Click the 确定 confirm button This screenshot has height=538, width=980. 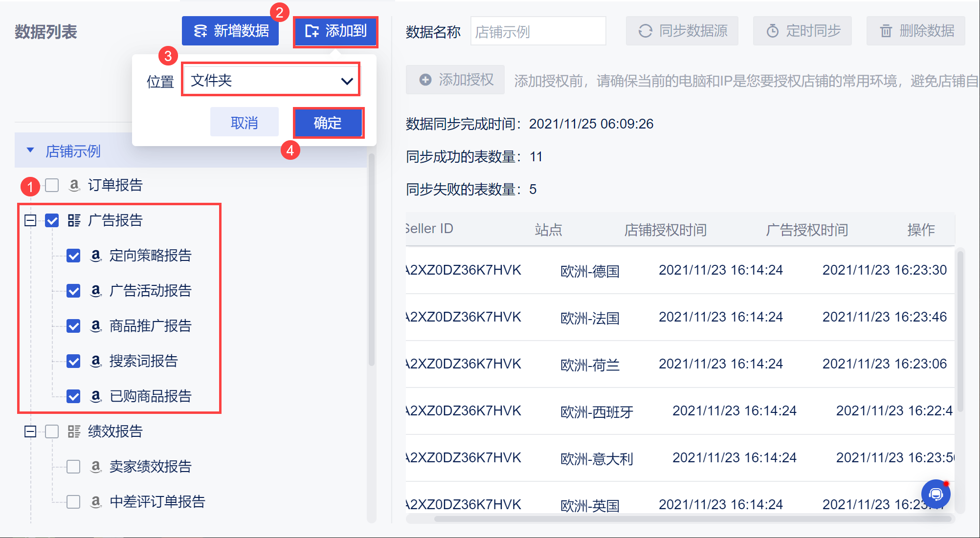[328, 123]
